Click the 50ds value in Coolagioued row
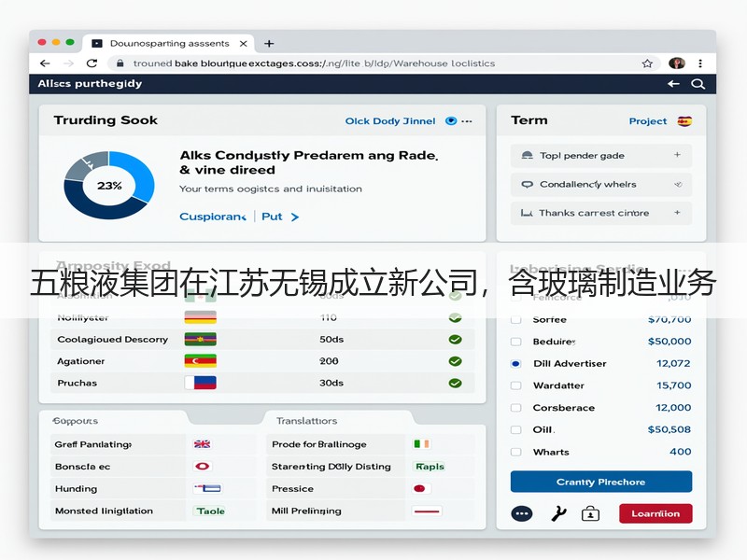747x560 pixels. tap(331, 340)
